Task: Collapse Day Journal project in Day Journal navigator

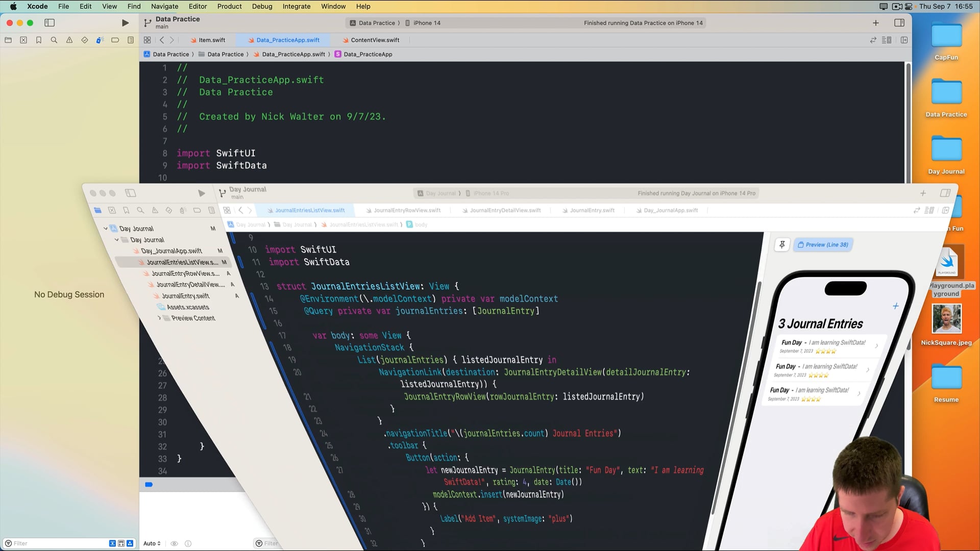Action: point(106,229)
